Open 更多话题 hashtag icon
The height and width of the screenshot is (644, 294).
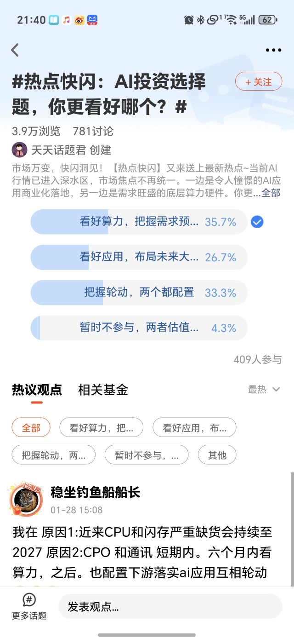coord(29,600)
